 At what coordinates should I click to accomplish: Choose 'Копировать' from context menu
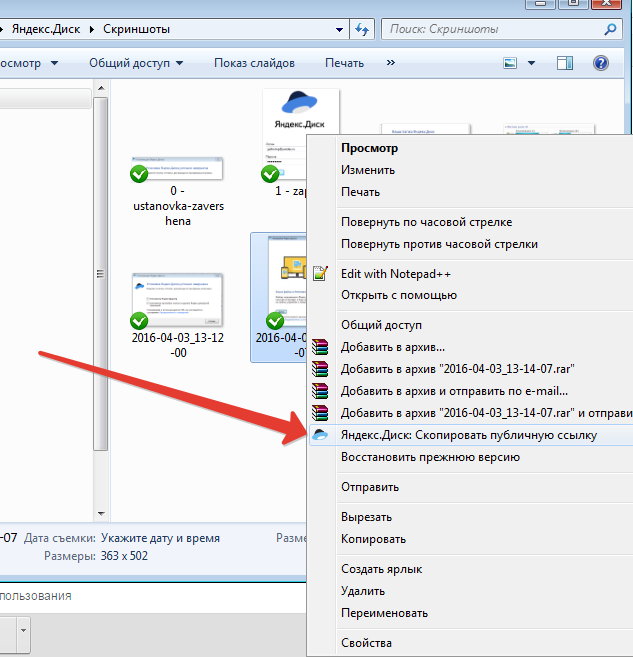coord(471,539)
